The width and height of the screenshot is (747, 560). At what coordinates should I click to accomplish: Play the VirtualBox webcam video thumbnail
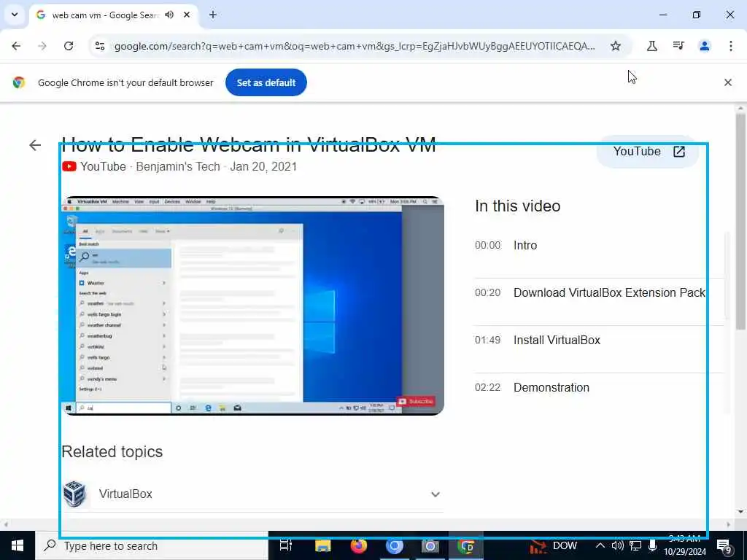click(253, 306)
